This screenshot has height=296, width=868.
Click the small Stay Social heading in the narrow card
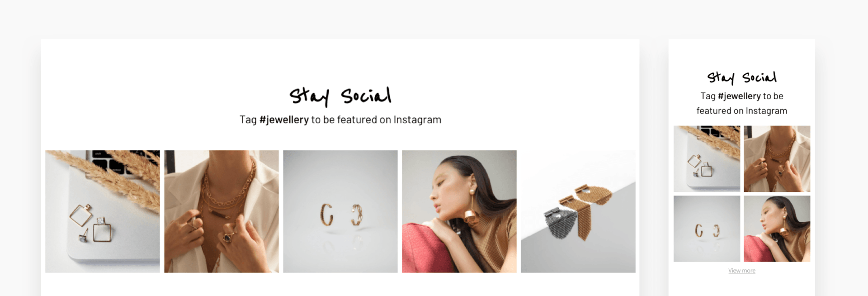tap(742, 78)
